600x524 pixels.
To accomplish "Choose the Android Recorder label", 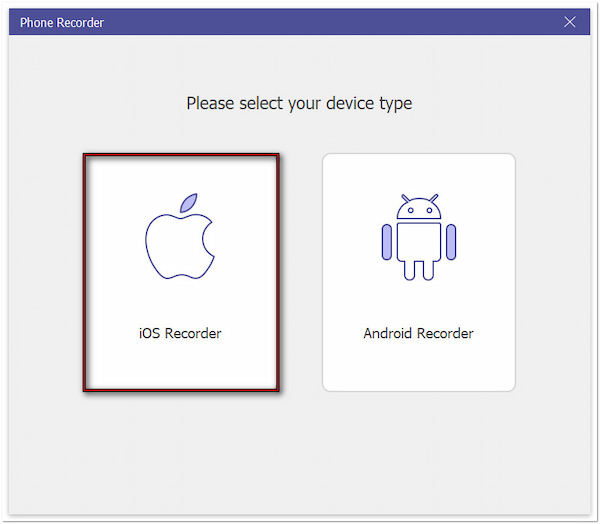I will [419, 333].
